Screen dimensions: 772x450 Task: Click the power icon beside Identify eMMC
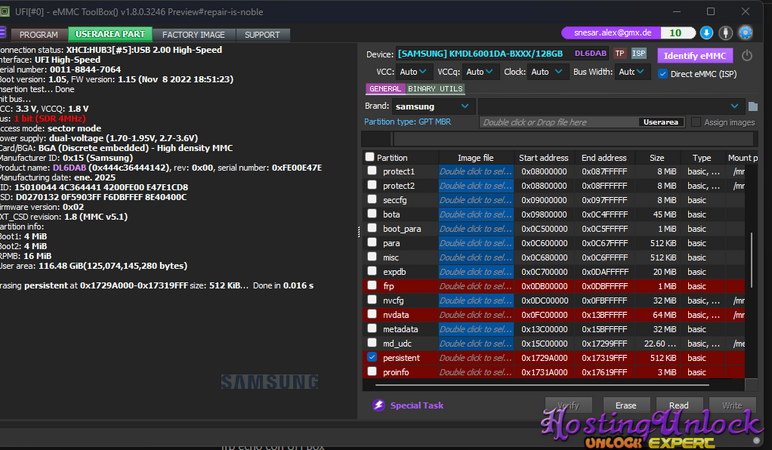(x=746, y=55)
